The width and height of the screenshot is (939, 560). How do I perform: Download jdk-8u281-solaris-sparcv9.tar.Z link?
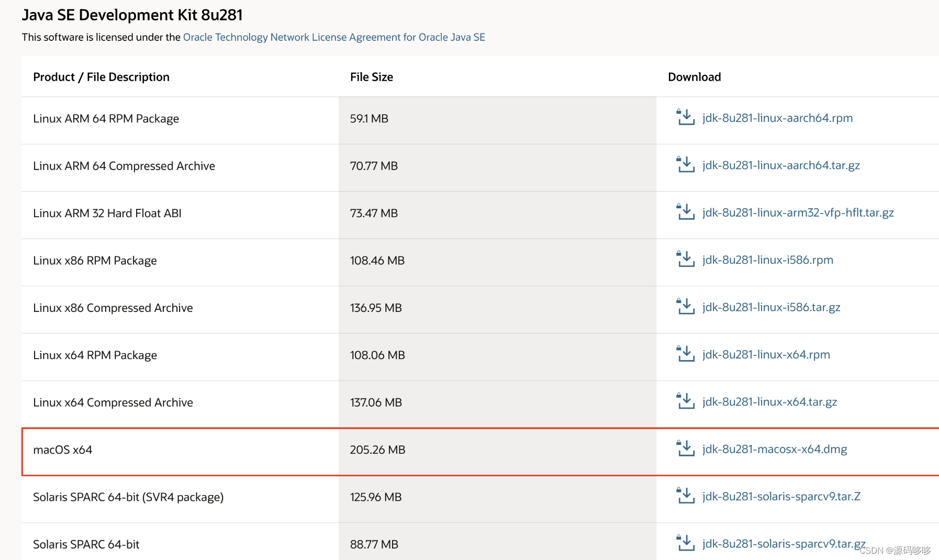pyautogui.click(x=781, y=497)
